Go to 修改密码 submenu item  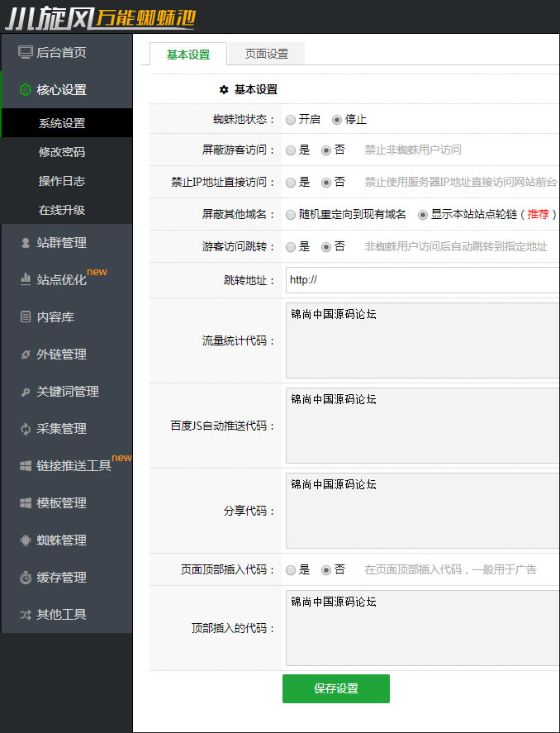click(67, 152)
